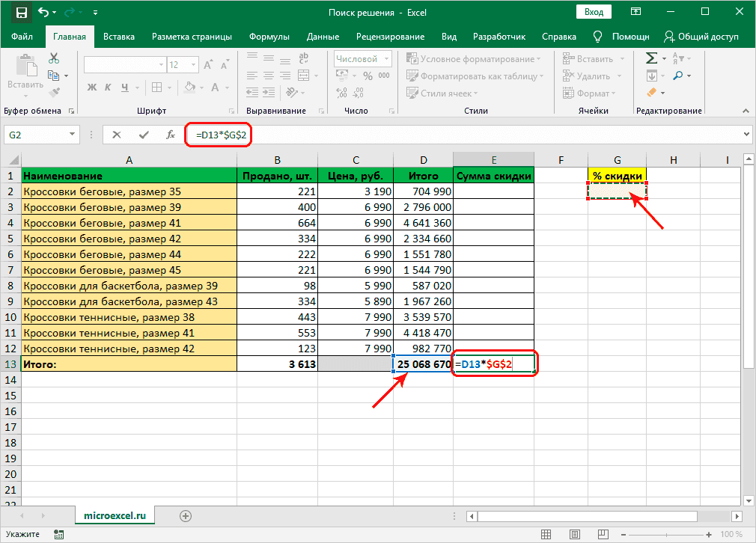Toggle bold Ж formatting
The height and width of the screenshot is (543, 756).
click(92, 87)
